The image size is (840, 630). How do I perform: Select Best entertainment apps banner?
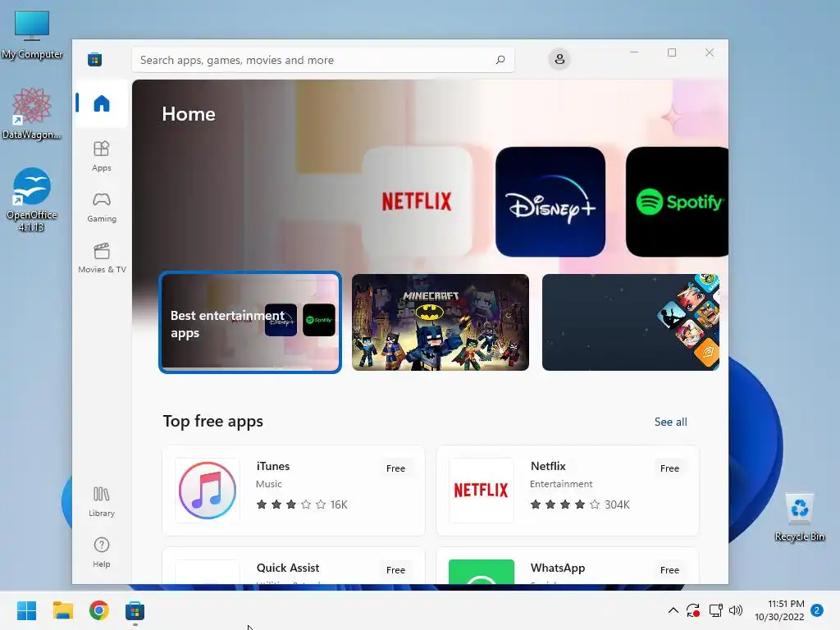point(250,322)
